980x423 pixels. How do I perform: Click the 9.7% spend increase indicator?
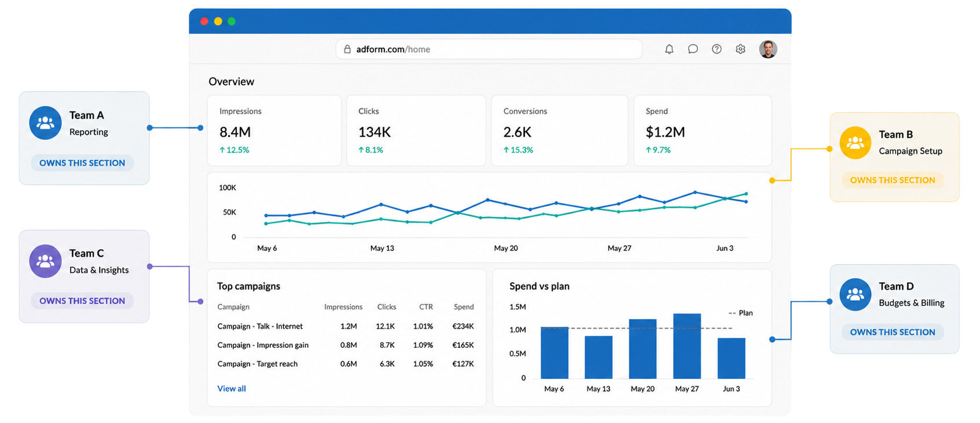point(658,149)
